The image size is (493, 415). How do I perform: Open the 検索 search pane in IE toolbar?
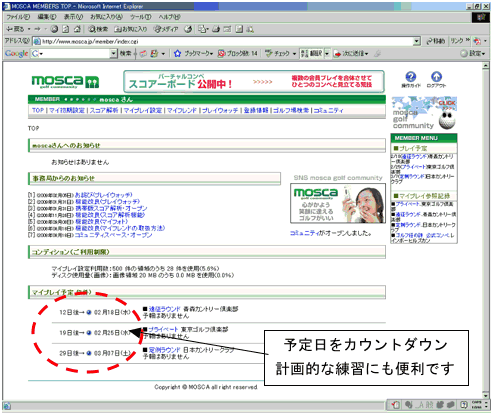tap(98, 29)
